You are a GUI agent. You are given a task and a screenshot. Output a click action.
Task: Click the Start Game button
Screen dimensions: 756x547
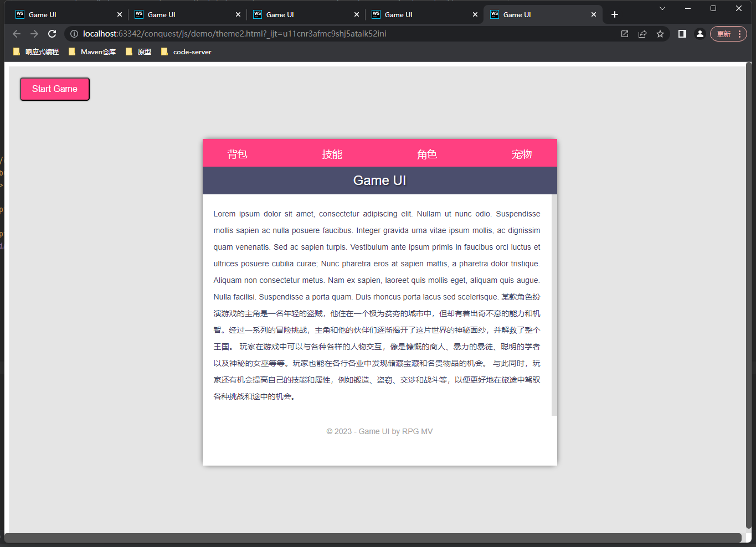click(55, 89)
